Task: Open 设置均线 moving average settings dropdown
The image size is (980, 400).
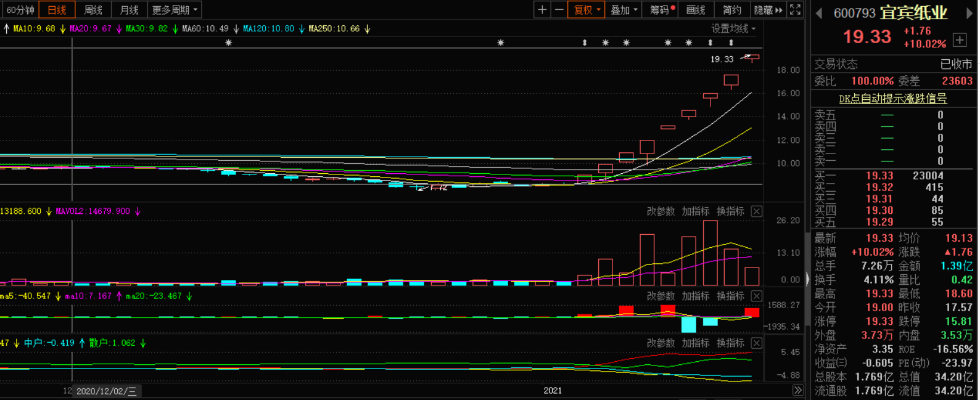Action: coord(733,29)
